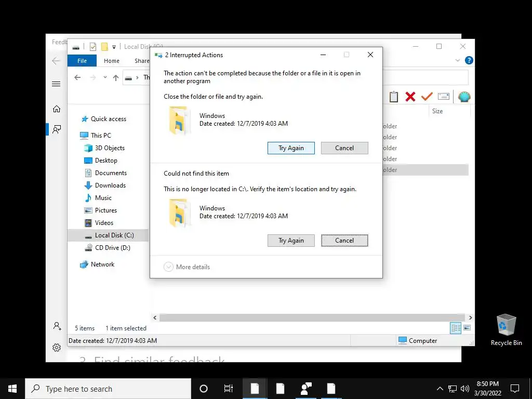The width and height of the screenshot is (532, 399).
Task: Click the horizontal scrollbar thumb in Explorer
Action: 312,317
